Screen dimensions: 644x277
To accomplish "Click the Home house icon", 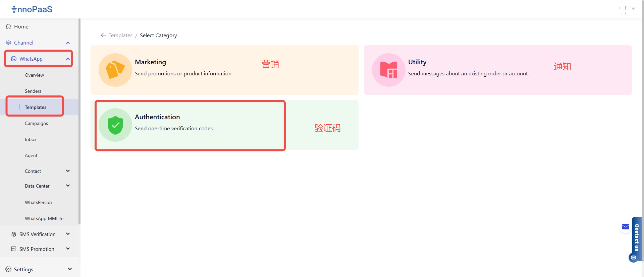I will [8, 26].
